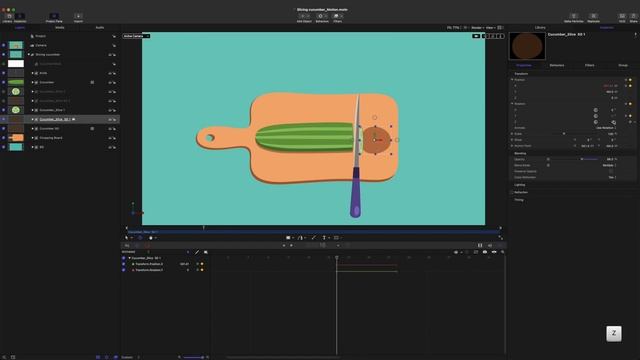Open the Render popup above canvas

(x=477, y=28)
